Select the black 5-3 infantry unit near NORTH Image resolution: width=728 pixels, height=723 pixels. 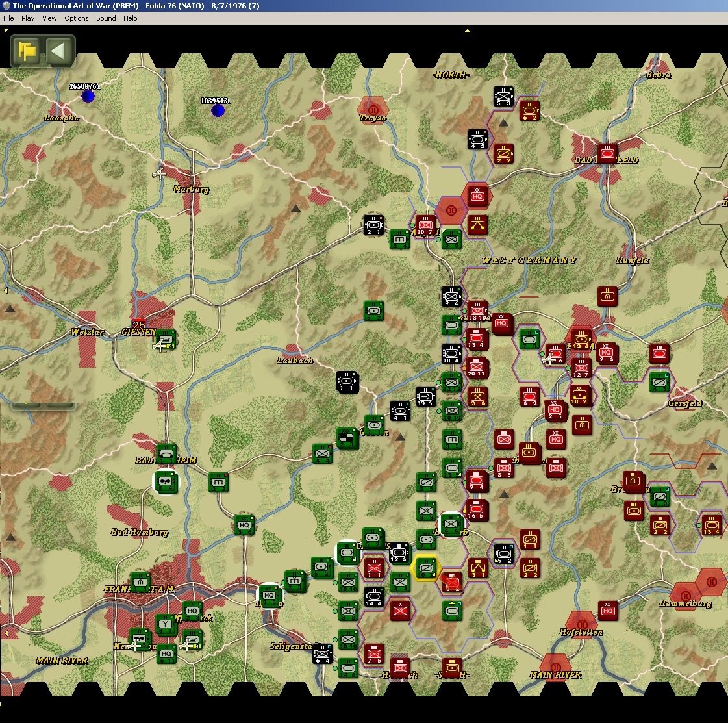pos(503,97)
